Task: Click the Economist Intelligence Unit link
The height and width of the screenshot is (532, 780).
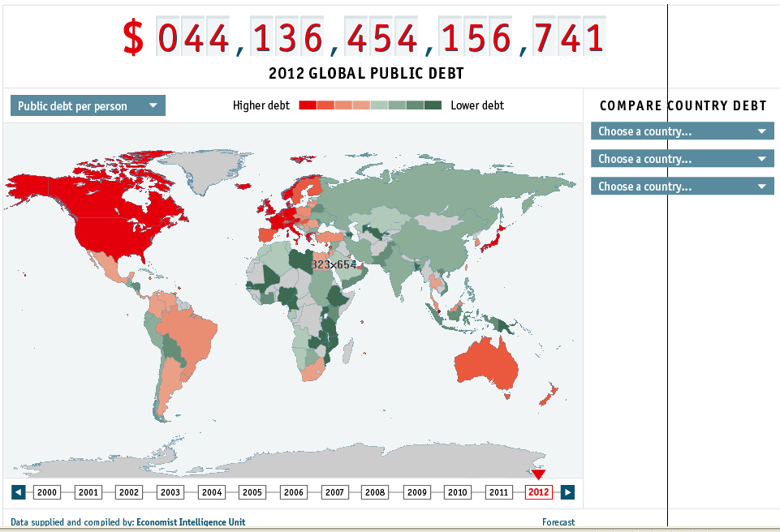Action: click(191, 522)
